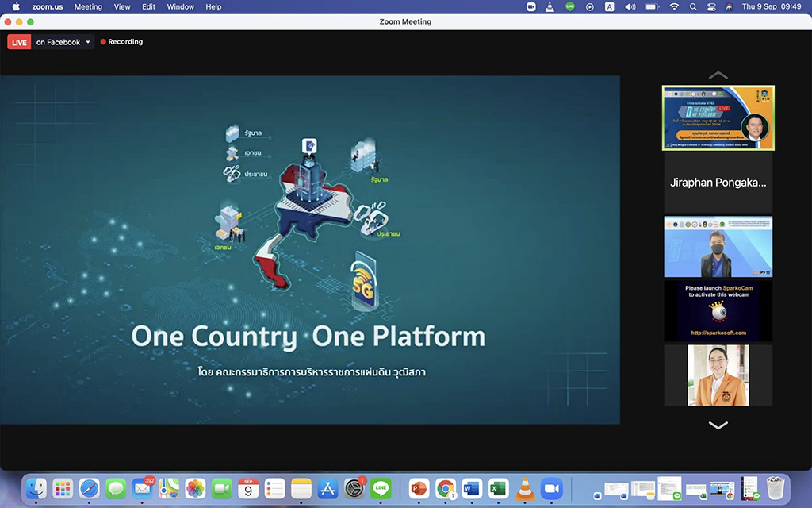
Task: Open Microsoft Excel in dock
Action: [498, 488]
